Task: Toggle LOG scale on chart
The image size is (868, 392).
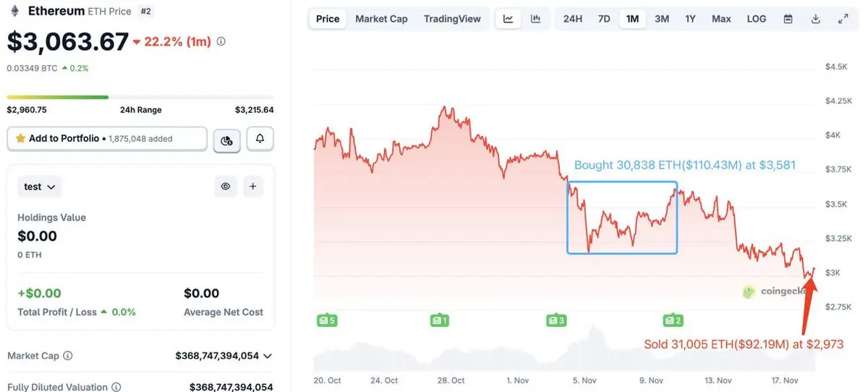Action: pos(756,19)
